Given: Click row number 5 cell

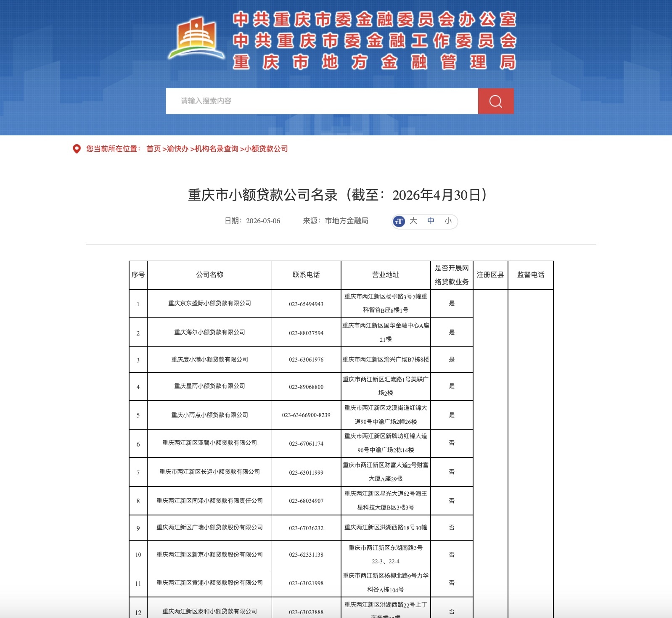Looking at the screenshot, I should [x=138, y=415].
